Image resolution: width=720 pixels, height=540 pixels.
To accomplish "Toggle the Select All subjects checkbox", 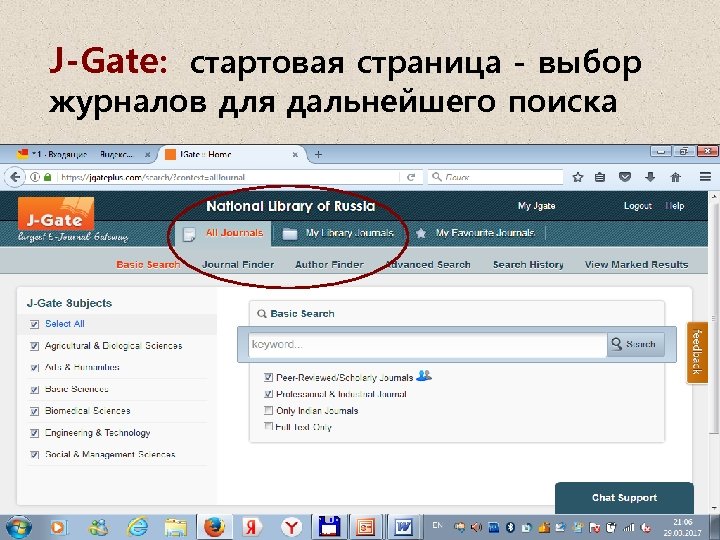I will point(34,324).
